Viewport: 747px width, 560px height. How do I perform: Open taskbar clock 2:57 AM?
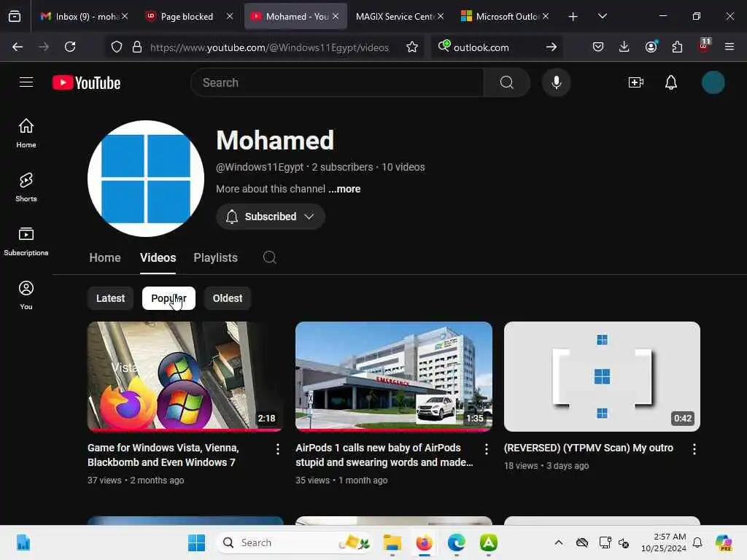[x=664, y=542]
